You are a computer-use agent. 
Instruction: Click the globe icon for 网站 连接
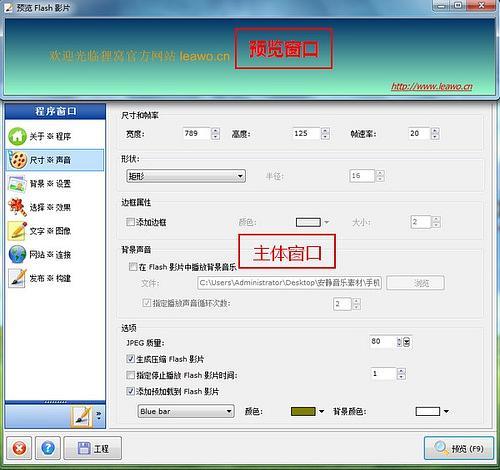pyautogui.click(x=17, y=255)
